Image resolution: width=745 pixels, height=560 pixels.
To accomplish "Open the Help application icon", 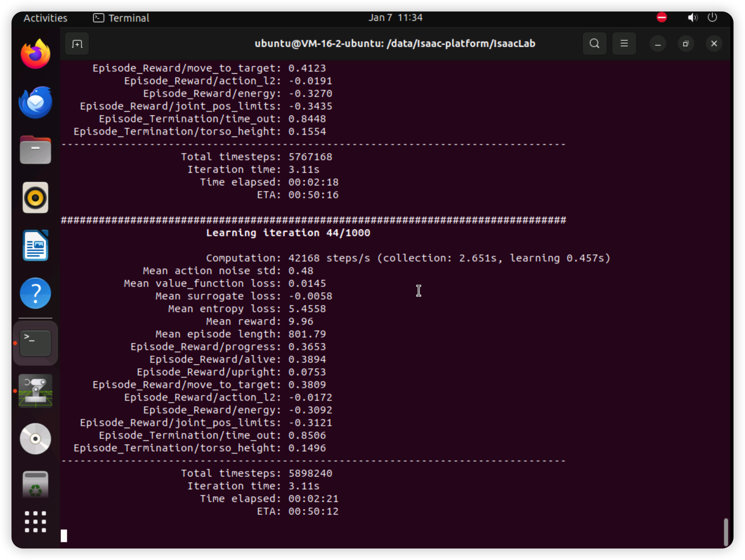I will tap(35, 293).
